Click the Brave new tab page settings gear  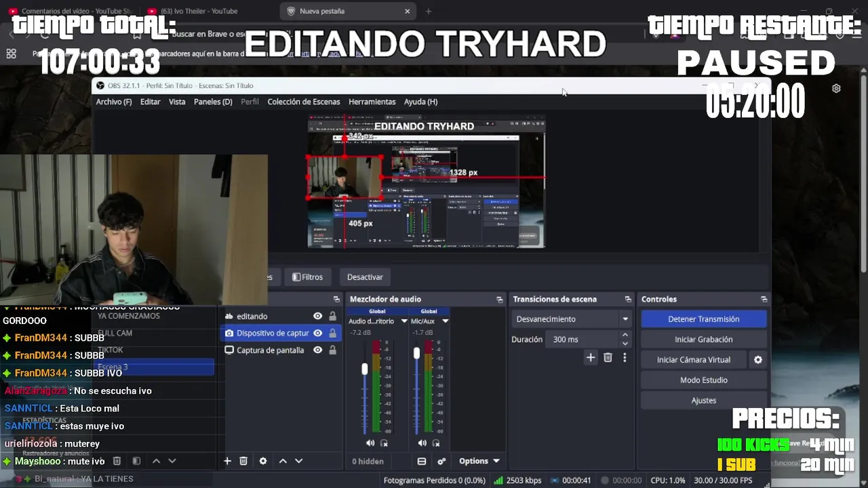[x=836, y=88]
